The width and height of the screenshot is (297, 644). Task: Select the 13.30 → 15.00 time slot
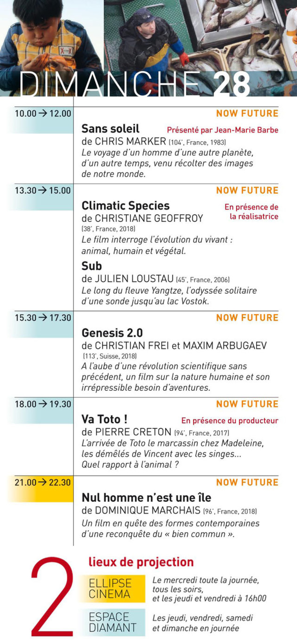(43, 191)
